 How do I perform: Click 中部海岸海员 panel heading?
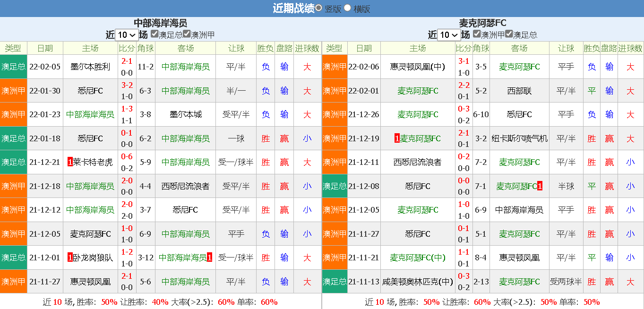160,23
